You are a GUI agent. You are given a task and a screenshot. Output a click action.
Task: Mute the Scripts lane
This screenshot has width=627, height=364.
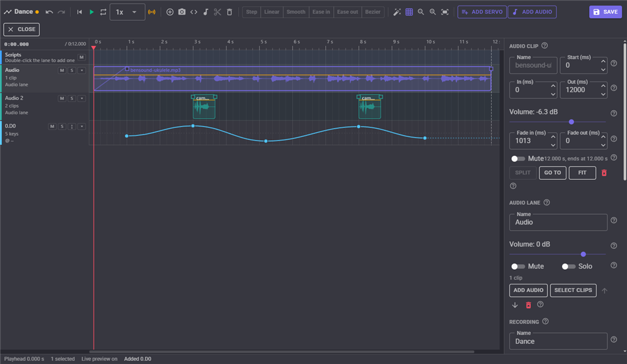click(81, 57)
